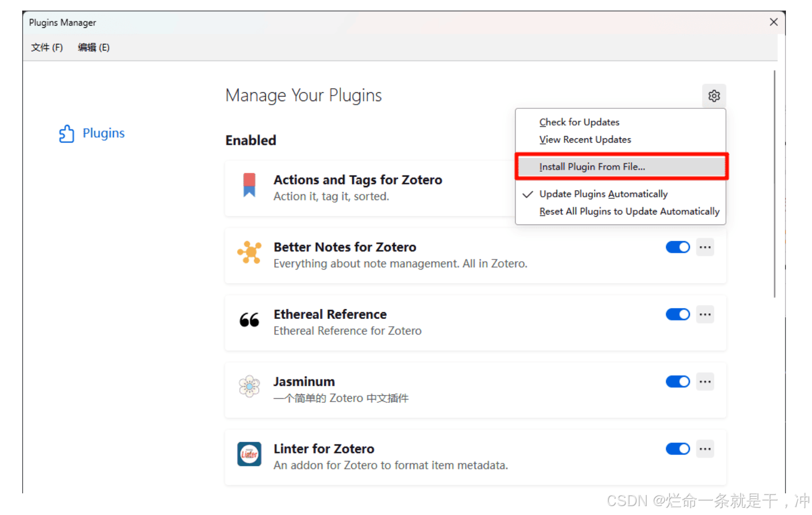Click the Linter for Zotero icon
The height and width of the screenshot is (515, 812).
249,454
